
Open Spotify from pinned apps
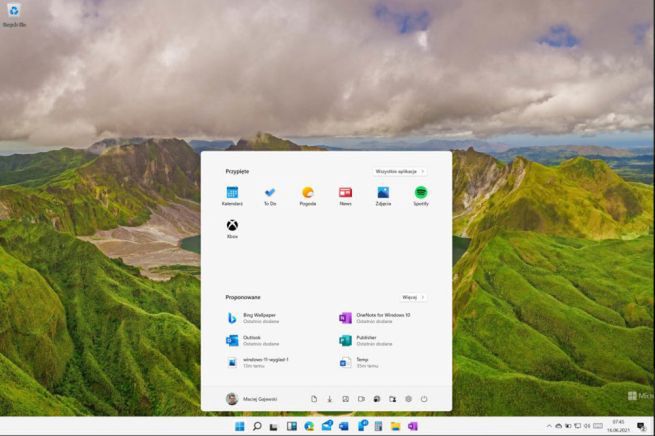coord(421,196)
